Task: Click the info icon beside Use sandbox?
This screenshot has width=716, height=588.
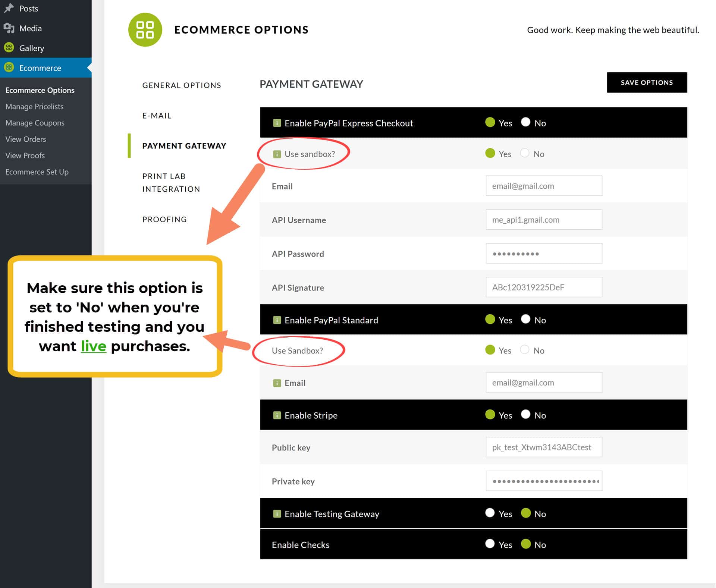Action: [x=277, y=154]
